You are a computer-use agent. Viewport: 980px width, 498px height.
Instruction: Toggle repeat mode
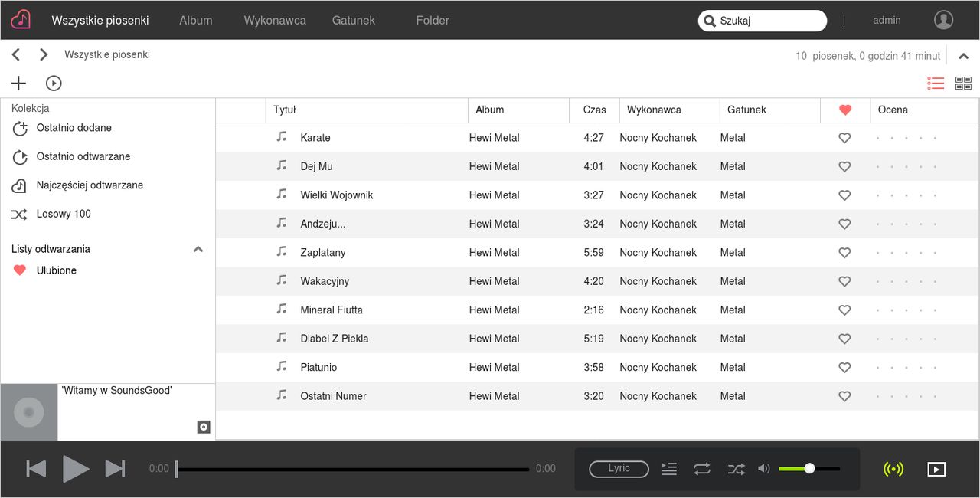[x=702, y=469]
